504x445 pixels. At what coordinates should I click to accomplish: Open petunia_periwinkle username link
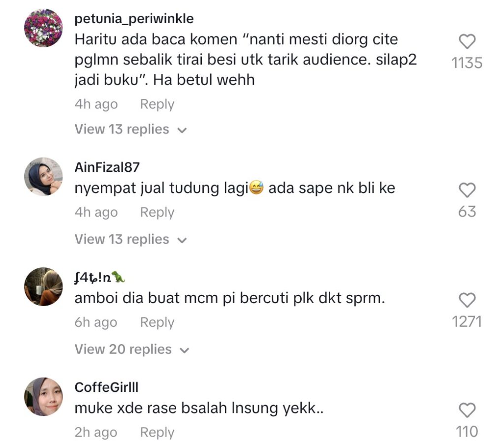(x=134, y=19)
